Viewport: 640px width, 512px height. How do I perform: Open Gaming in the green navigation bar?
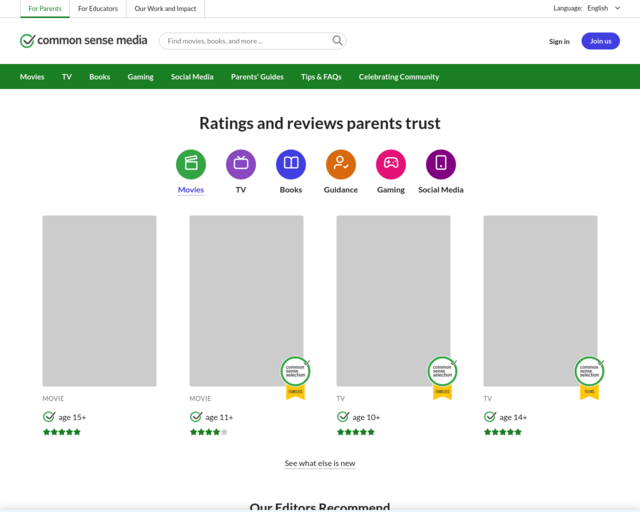140,77
